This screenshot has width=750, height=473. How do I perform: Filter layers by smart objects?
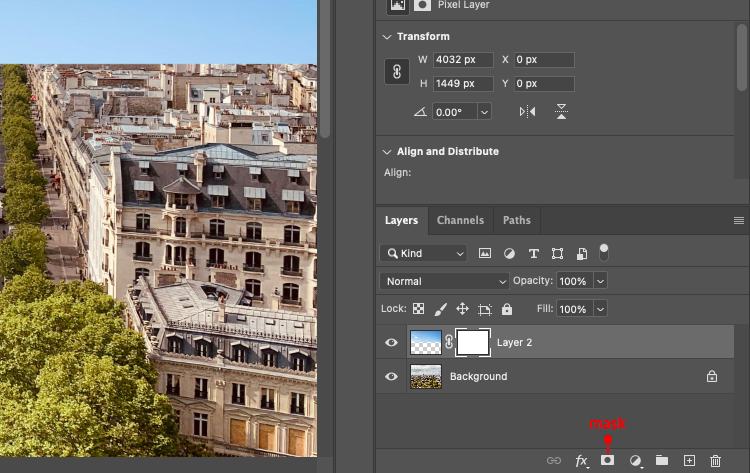582,253
